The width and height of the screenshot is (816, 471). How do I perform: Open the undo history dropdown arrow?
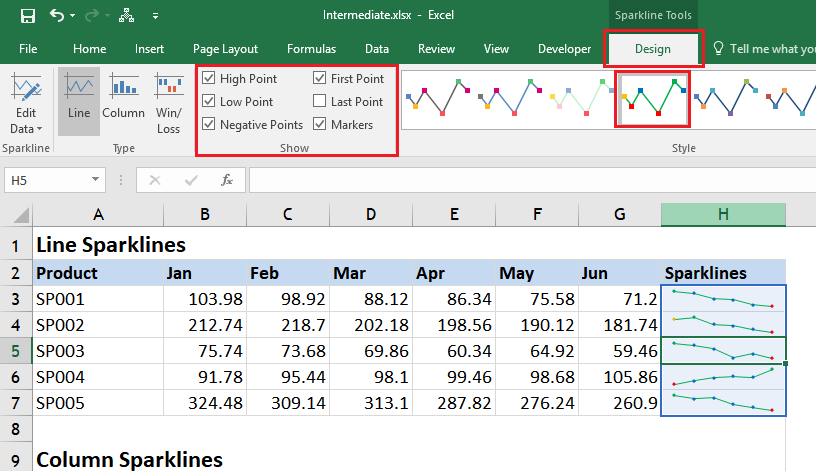point(72,16)
